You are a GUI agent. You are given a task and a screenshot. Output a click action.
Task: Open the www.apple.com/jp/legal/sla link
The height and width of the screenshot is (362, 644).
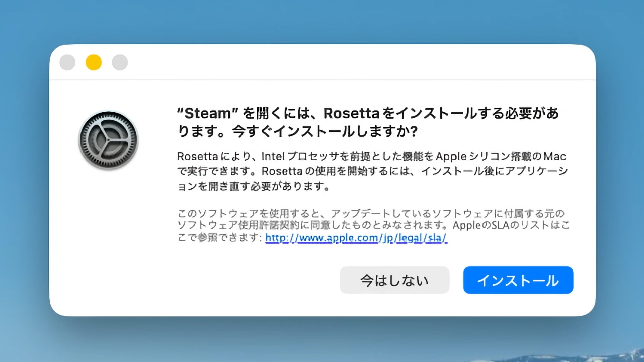pos(356,238)
